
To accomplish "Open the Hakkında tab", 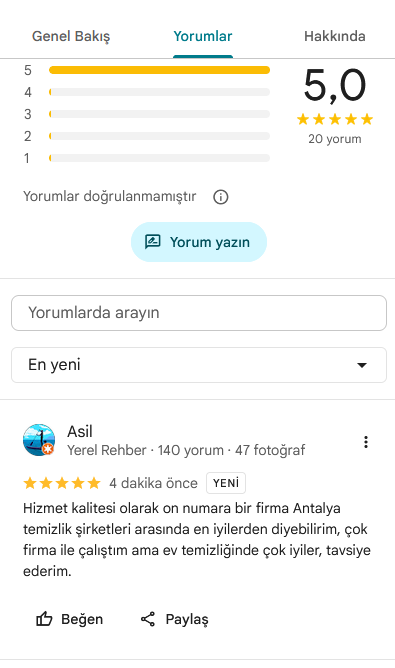I will coord(334,36).
